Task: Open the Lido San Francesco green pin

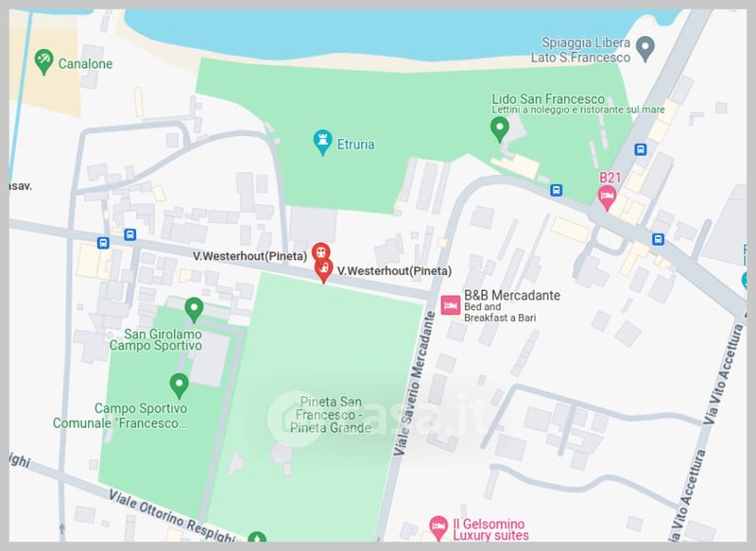Action: click(500, 129)
